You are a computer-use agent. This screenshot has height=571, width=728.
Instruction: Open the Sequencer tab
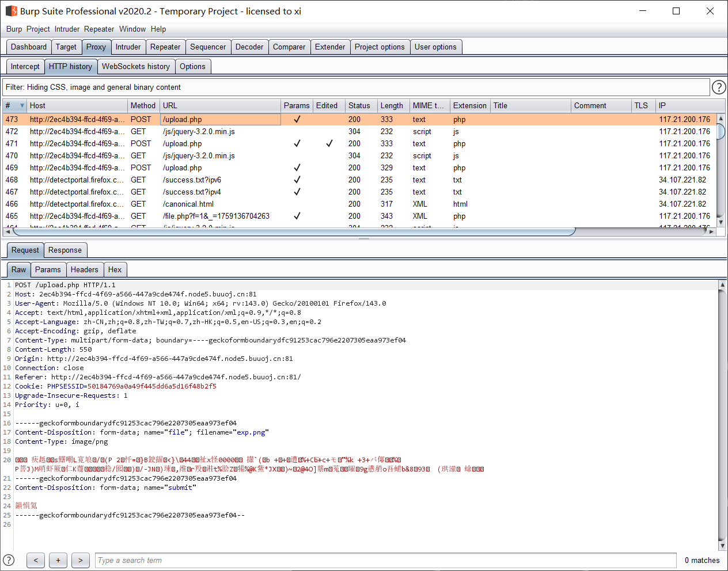pyautogui.click(x=208, y=47)
